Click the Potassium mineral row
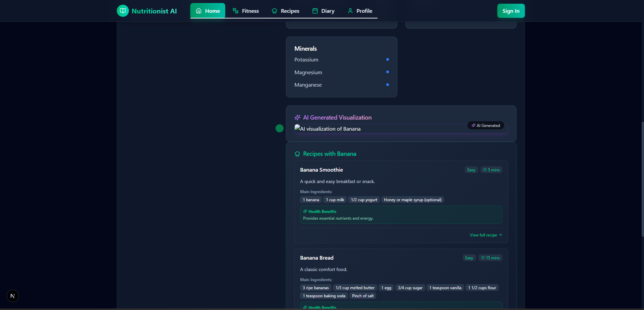The image size is (644, 310). [x=342, y=60]
